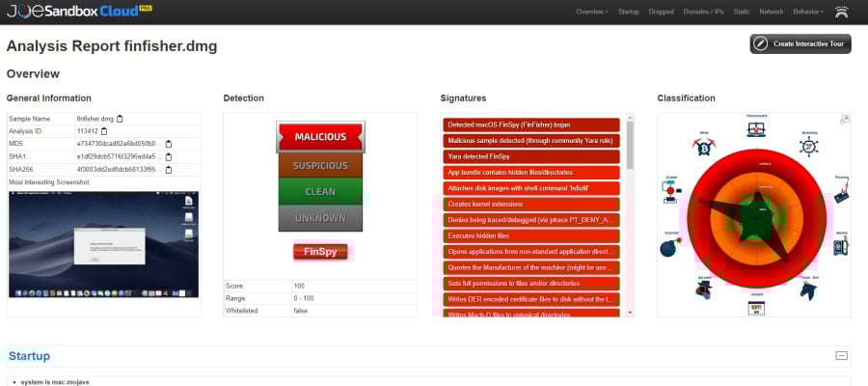Image resolution: width=868 pixels, height=386 pixels.
Task: Click the classification radar chart
Action: click(756, 218)
